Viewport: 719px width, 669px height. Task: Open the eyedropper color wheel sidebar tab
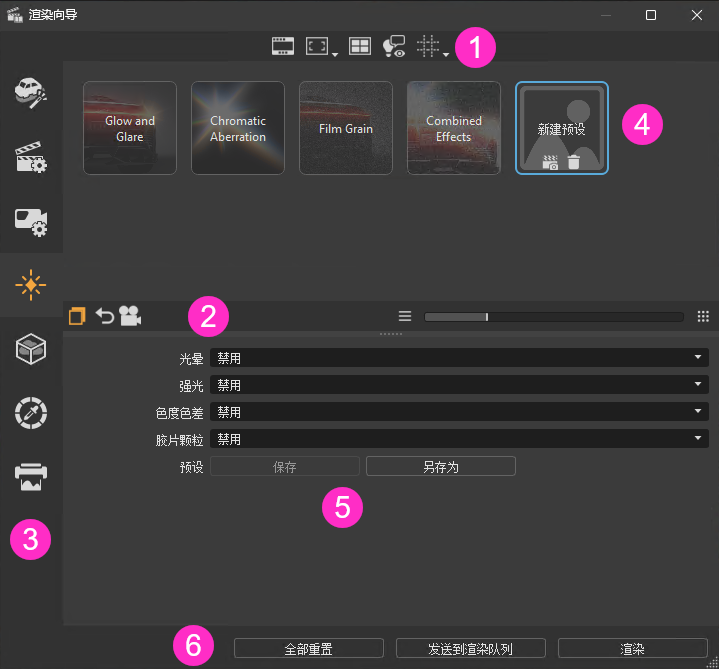coord(31,413)
